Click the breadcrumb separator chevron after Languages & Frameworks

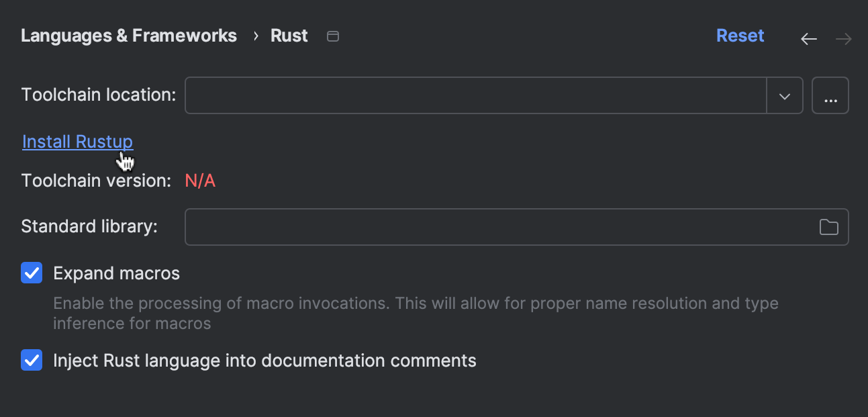(x=255, y=36)
